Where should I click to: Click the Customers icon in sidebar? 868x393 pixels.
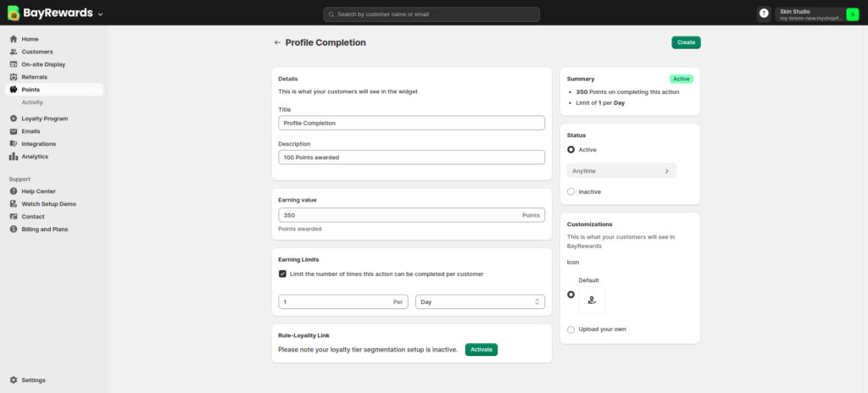tap(14, 52)
